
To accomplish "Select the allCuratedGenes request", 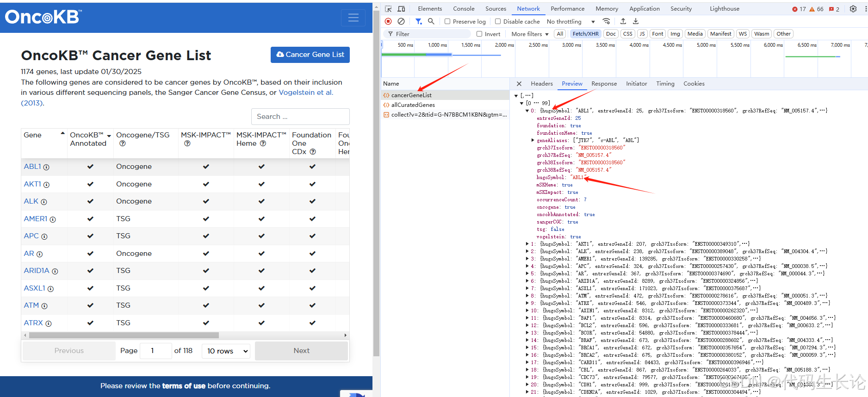I will (413, 105).
